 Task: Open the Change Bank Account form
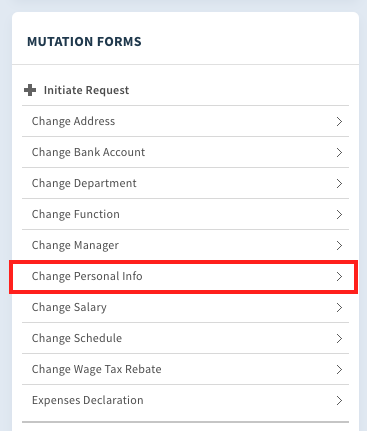click(x=185, y=152)
